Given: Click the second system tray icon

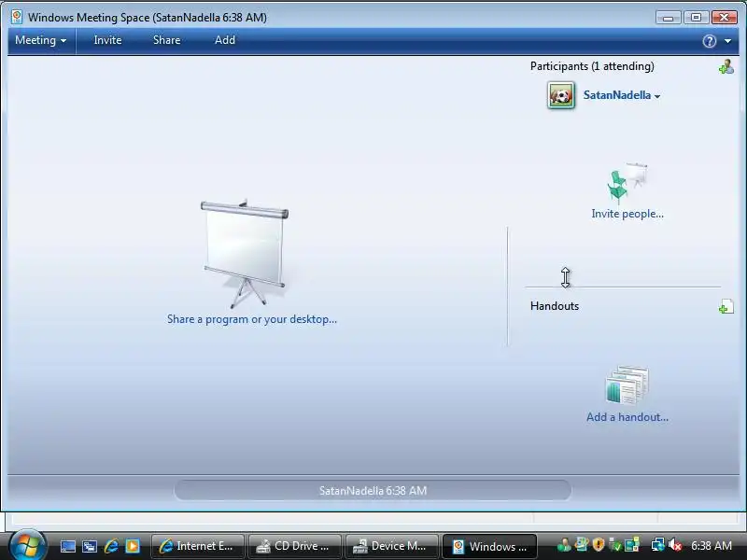Looking at the screenshot, I should (x=582, y=545).
